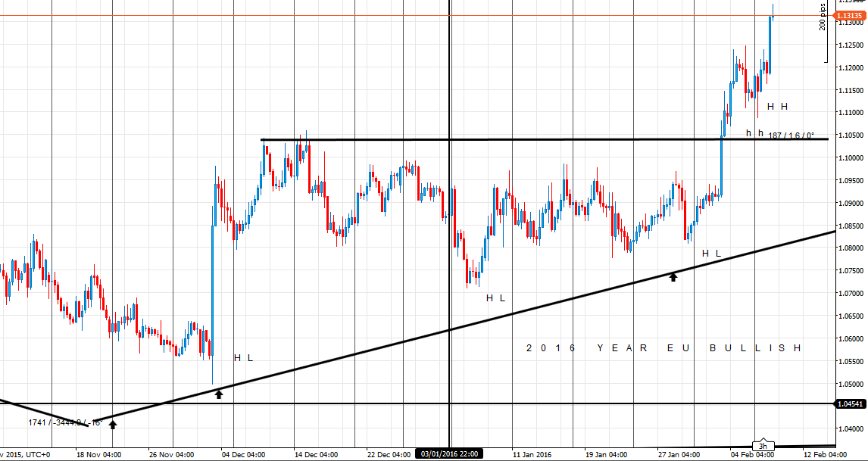Select the 'H L' label near the 1.06000 level
The image size is (868, 461).
[x=243, y=357]
